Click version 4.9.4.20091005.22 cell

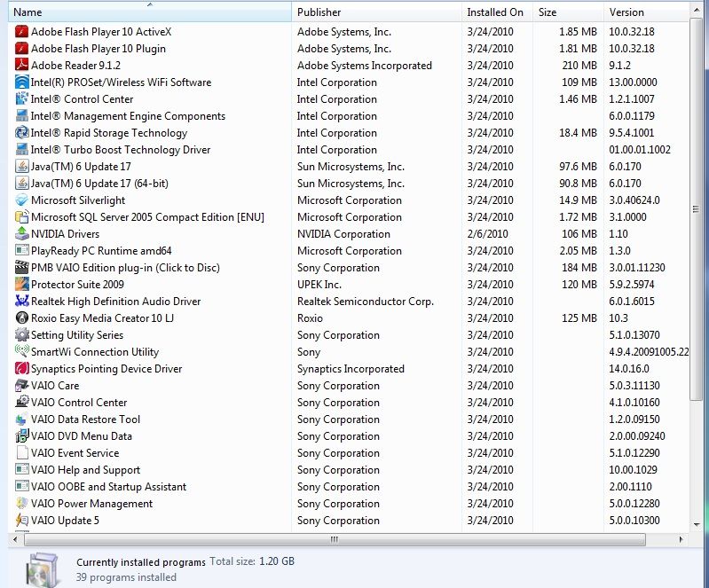[x=649, y=352]
